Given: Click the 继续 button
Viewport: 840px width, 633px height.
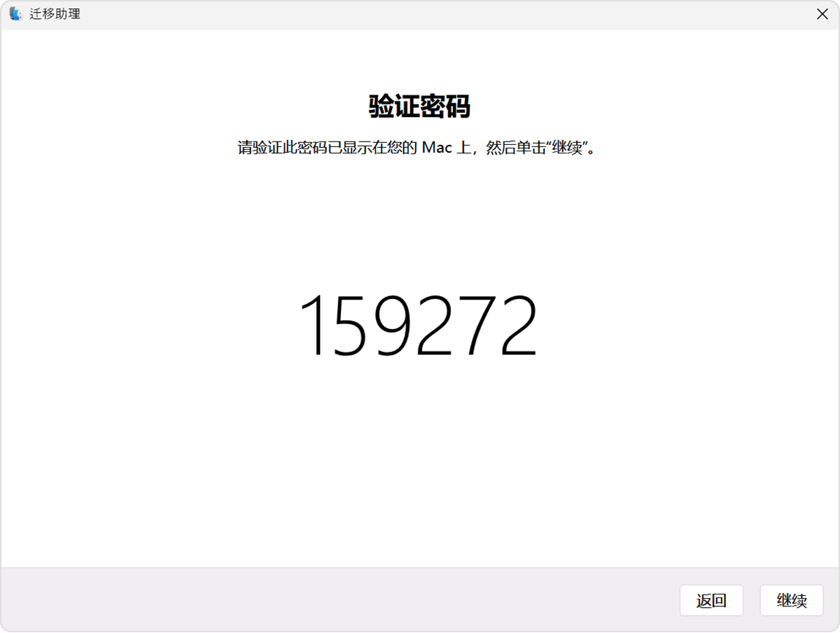Looking at the screenshot, I should coord(792,600).
